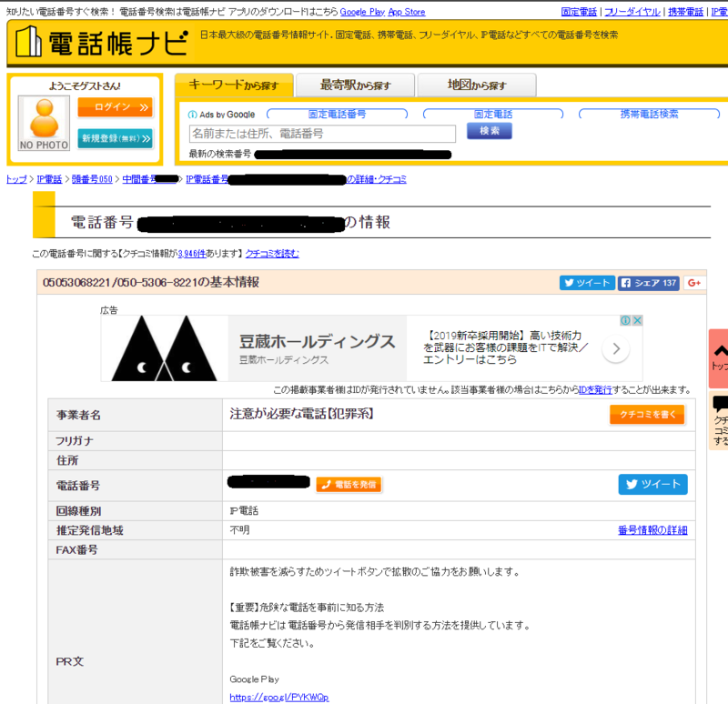Click the 注意が必要な電話【犯罪系】 text
This screenshot has width=728, height=704.
tap(302, 414)
